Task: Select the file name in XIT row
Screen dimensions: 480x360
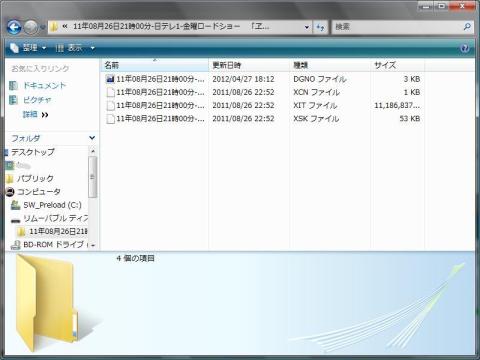Action: pos(160,106)
